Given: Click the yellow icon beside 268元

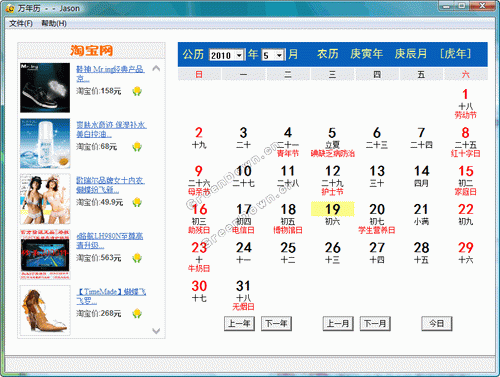Looking at the screenshot, I should click(137, 314).
